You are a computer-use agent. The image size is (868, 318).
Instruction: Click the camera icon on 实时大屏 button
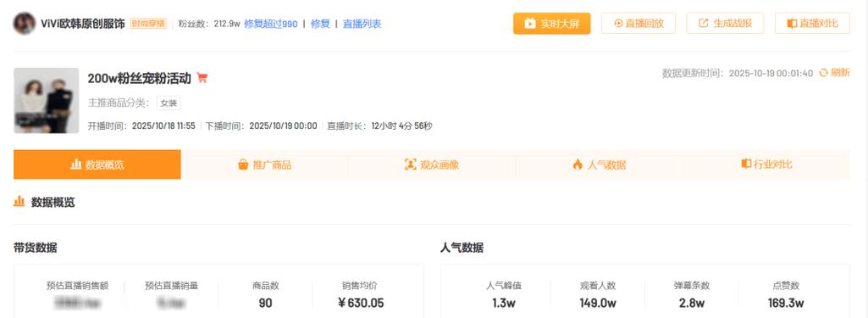point(530,23)
